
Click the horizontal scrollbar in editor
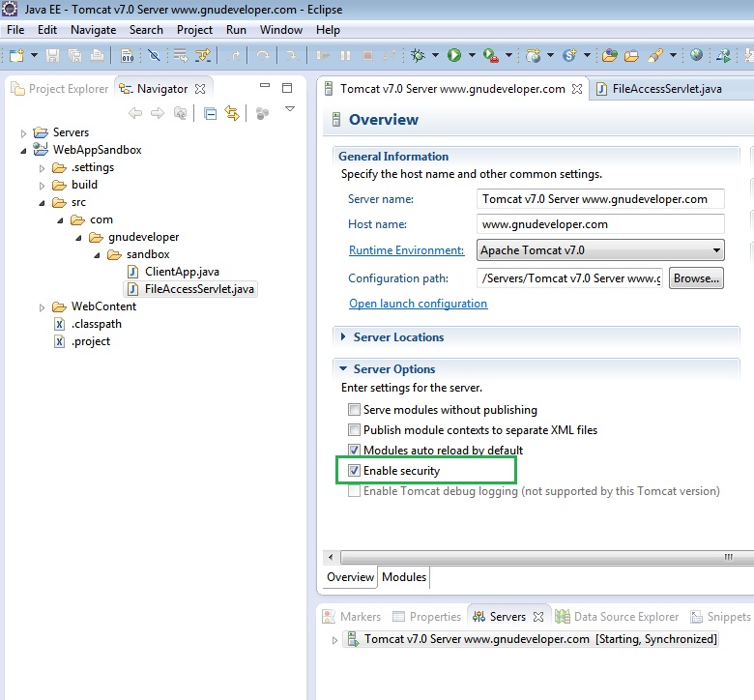pos(532,558)
